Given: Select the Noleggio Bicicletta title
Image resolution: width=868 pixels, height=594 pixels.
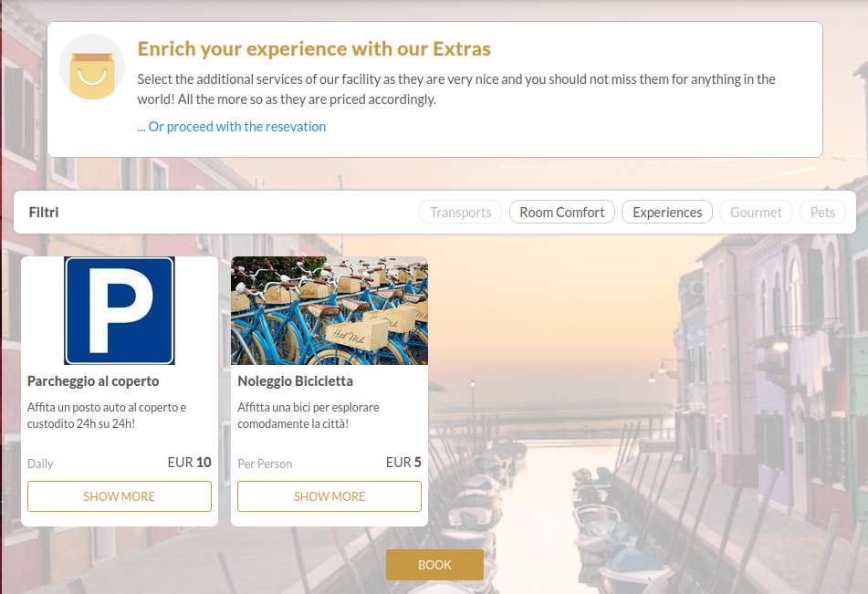Looking at the screenshot, I should 295,380.
